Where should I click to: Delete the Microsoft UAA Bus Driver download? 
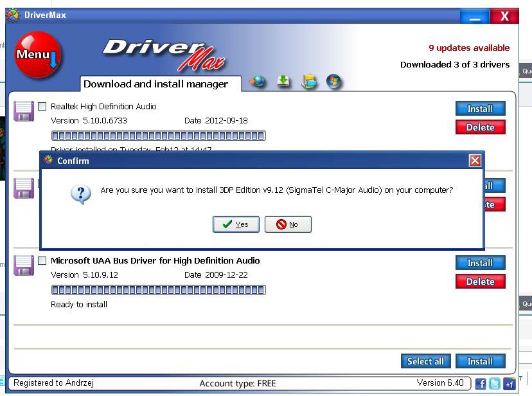coord(480,282)
